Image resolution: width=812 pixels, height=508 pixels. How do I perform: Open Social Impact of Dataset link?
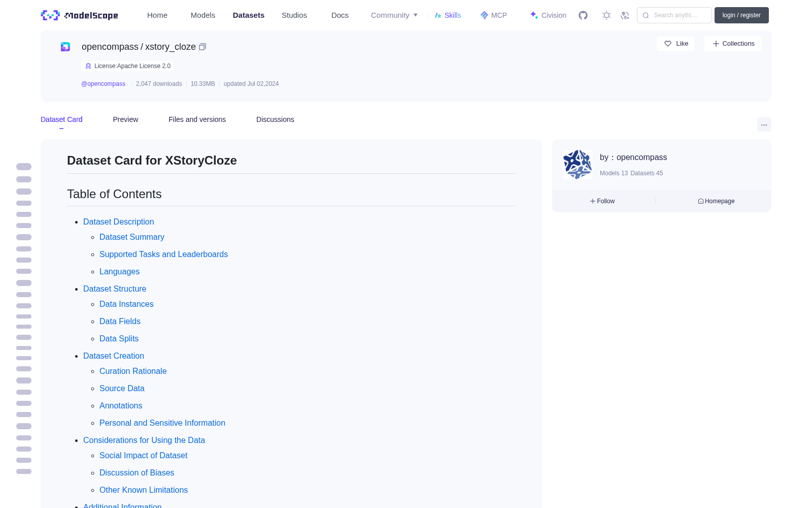143,455
